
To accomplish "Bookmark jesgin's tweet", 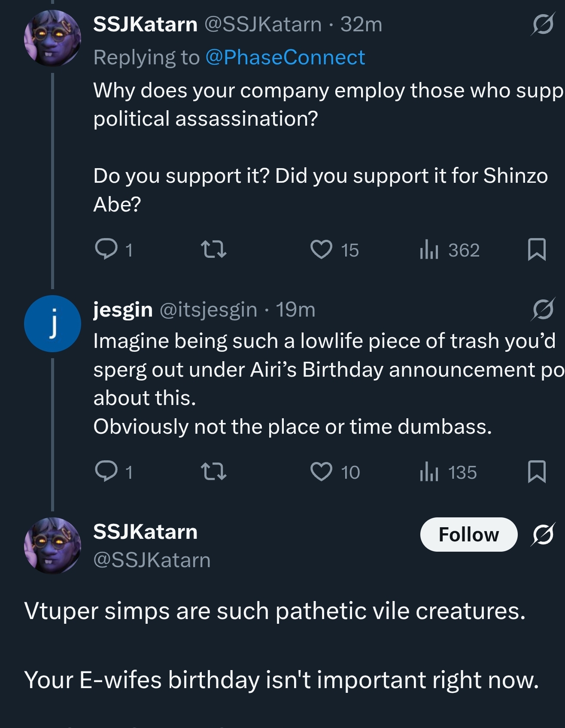I will pyautogui.click(x=537, y=471).
